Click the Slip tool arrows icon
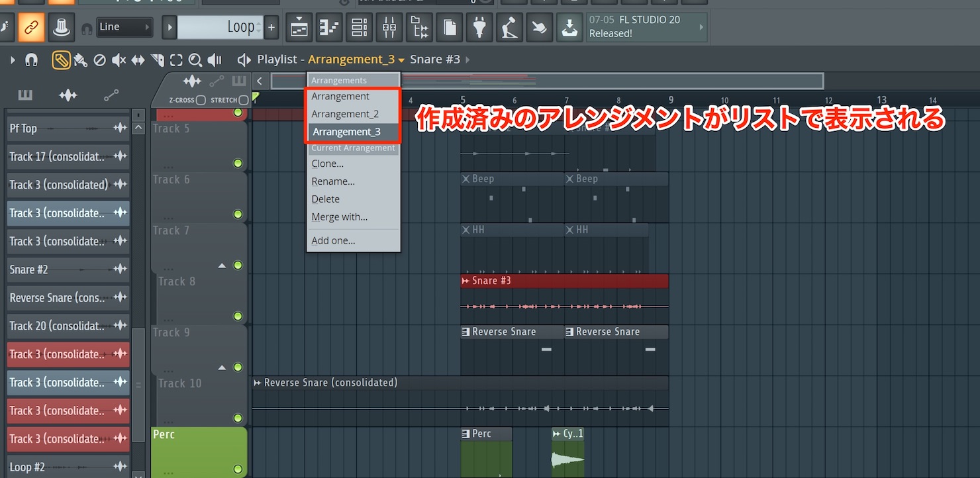The width and height of the screenshot is (980, 478). 138,60
